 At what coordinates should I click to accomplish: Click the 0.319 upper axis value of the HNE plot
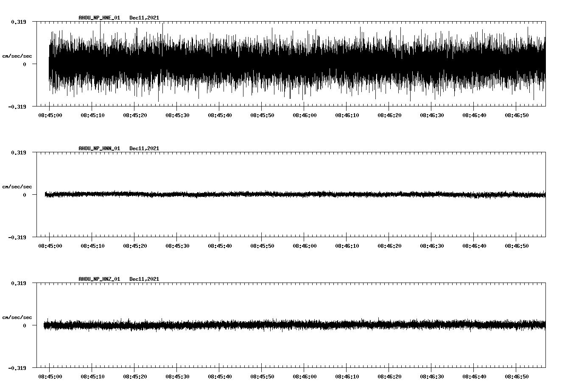click(18, 22)
